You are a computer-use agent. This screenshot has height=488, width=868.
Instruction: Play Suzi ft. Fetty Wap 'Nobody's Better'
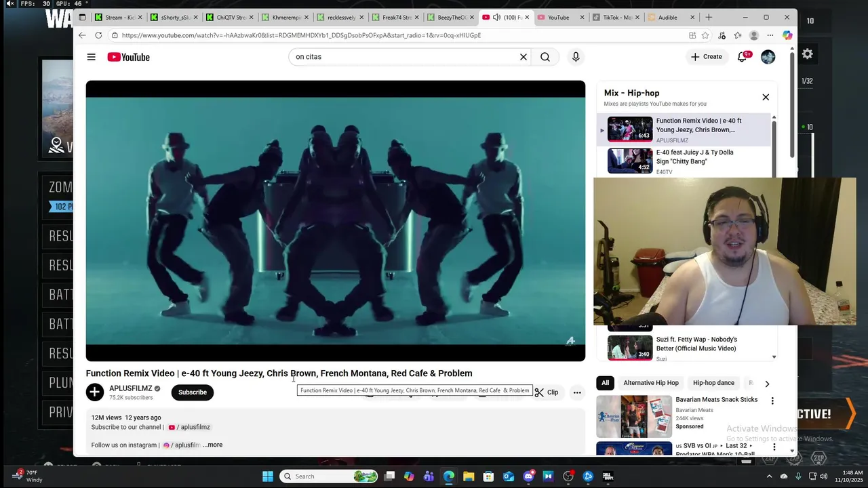684,348
